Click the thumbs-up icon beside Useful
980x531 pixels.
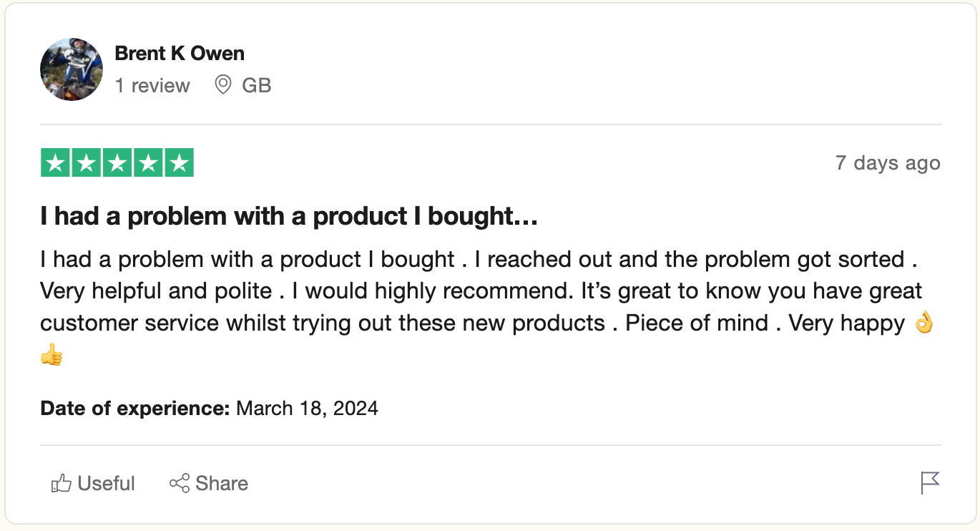(62, 484)
